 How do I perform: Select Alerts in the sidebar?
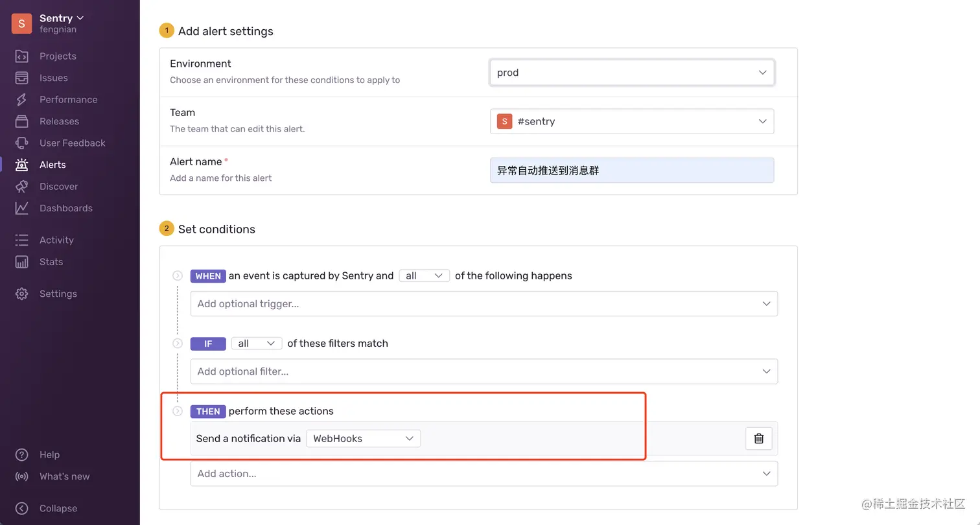click(52, 165)
